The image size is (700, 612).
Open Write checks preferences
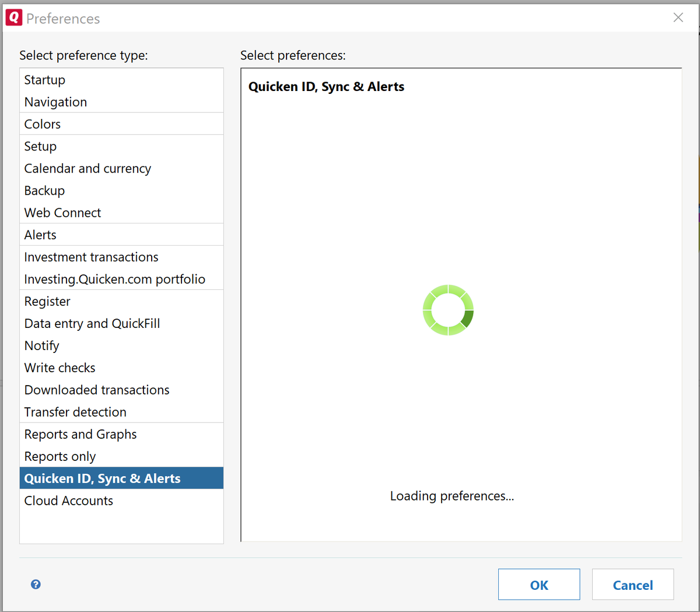(x=121, y=368)
